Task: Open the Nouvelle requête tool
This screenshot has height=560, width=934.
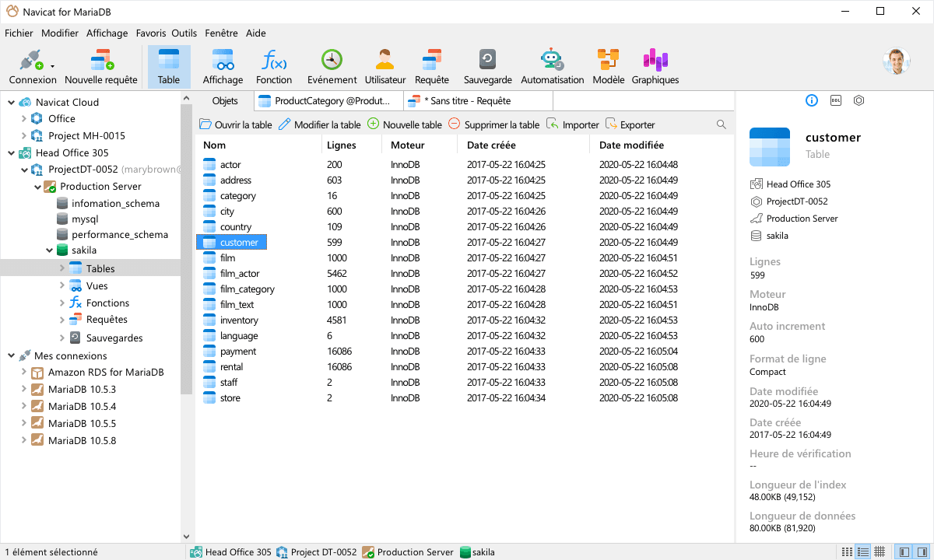Action: (102, 65)
